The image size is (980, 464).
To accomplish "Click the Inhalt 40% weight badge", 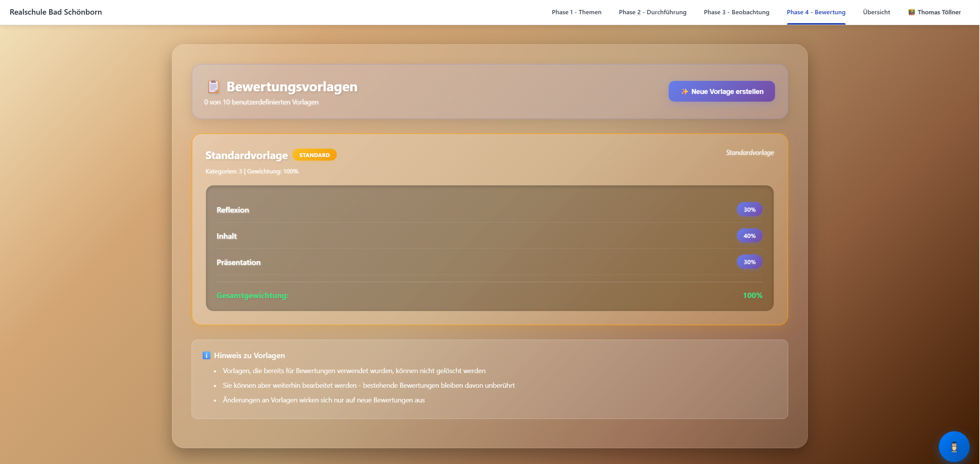I will pyautogui.click(x=749, y=236).
